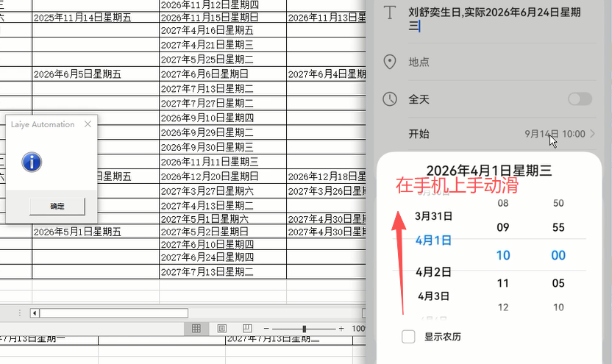
Task: Select minute 05 in the time picker
Action: click(558, 283)
